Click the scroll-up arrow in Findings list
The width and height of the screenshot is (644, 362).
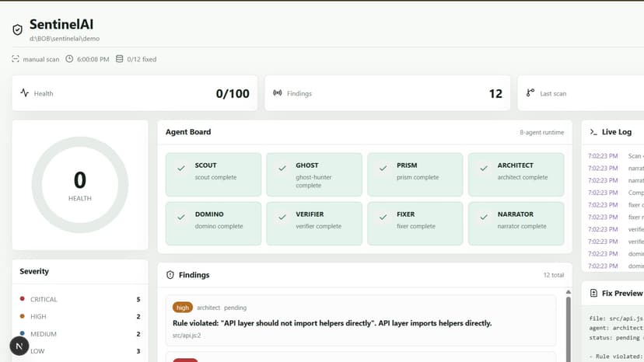pos(569,292)
